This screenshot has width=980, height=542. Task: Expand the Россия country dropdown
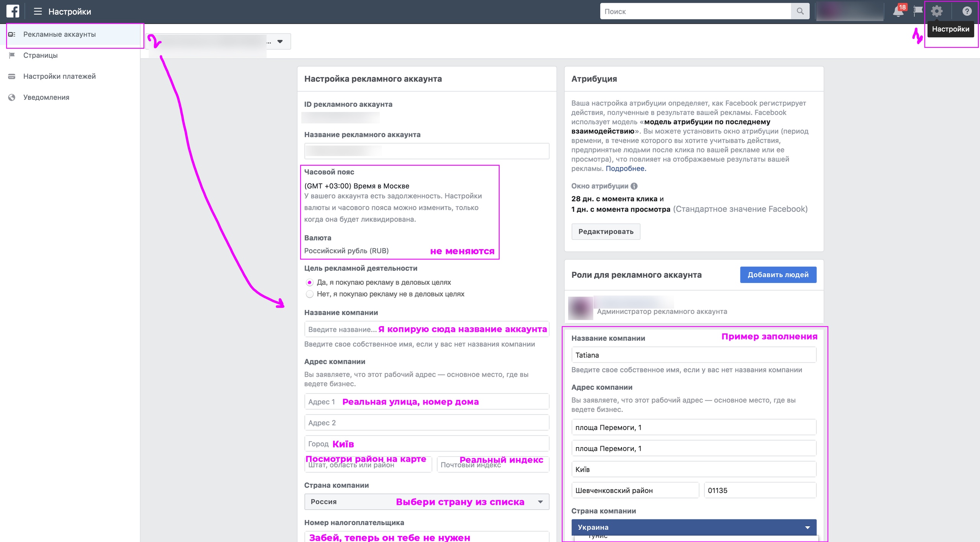(x=426, y=501)
